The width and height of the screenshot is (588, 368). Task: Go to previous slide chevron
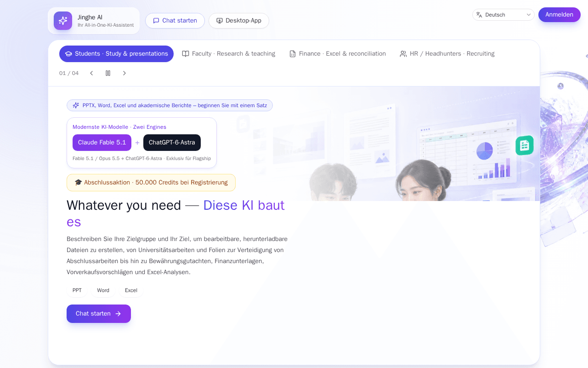coord(91,73)
